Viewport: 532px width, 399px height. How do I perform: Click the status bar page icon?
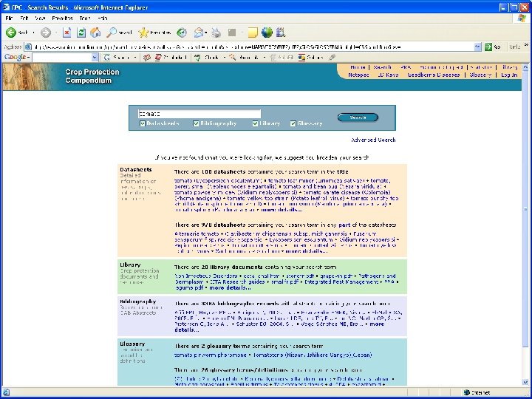(6, 392)
